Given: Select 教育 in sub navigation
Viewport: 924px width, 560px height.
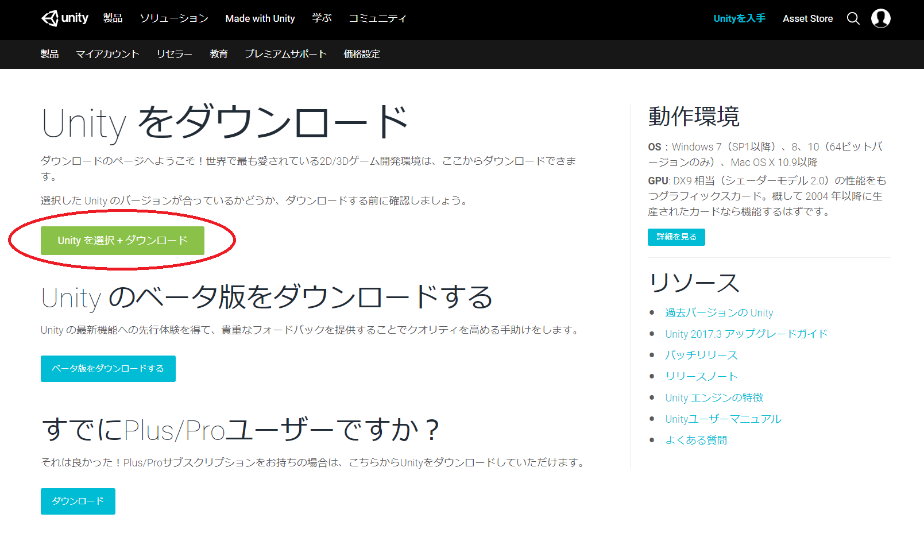Looking at the screenshot, I should click(219, 54).
